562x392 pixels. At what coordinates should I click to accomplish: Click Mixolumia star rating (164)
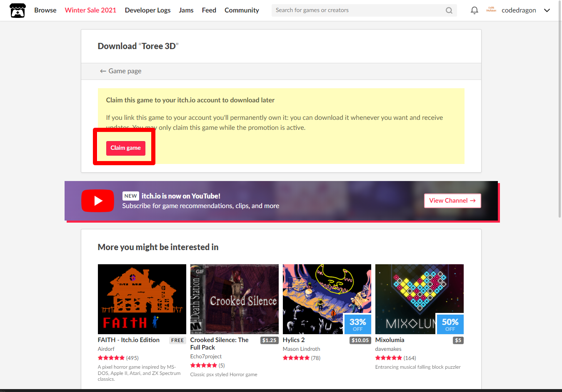(396, 358)
